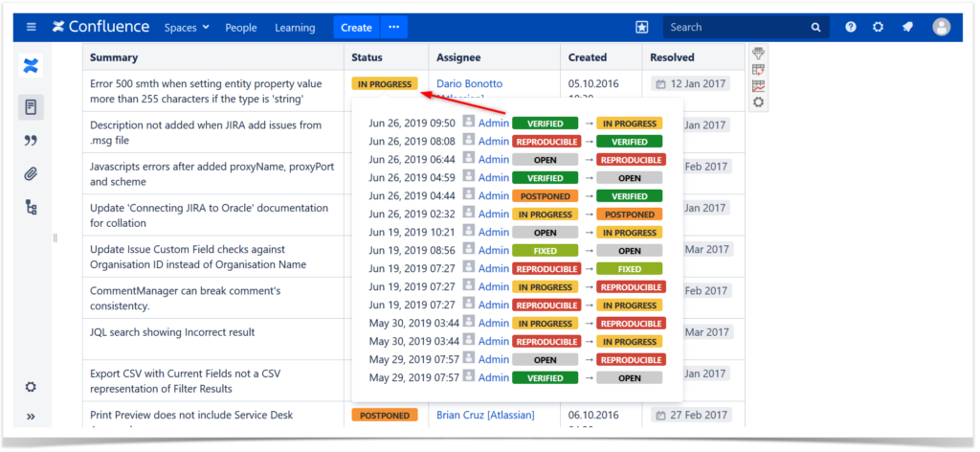Open the Create more options ellipsis
The height and width of the screenshot is (452, 980).
click(393, 28)
